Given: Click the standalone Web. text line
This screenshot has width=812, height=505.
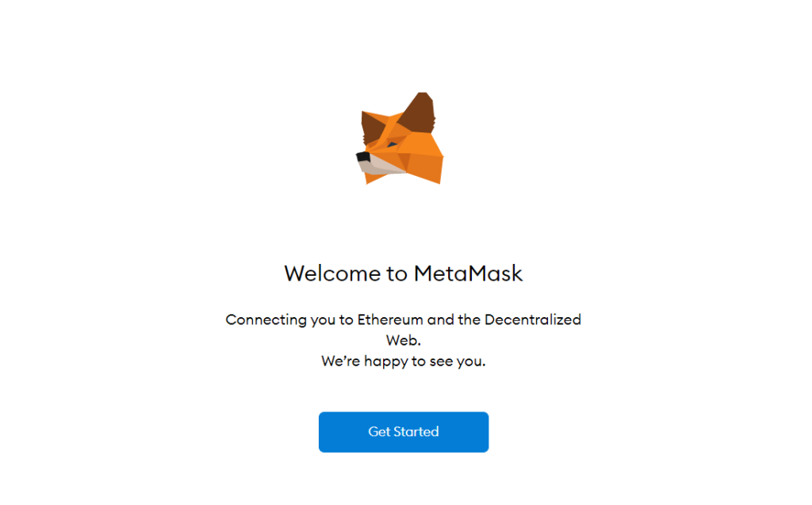Looking at the screenshot, I should (404, 340).
